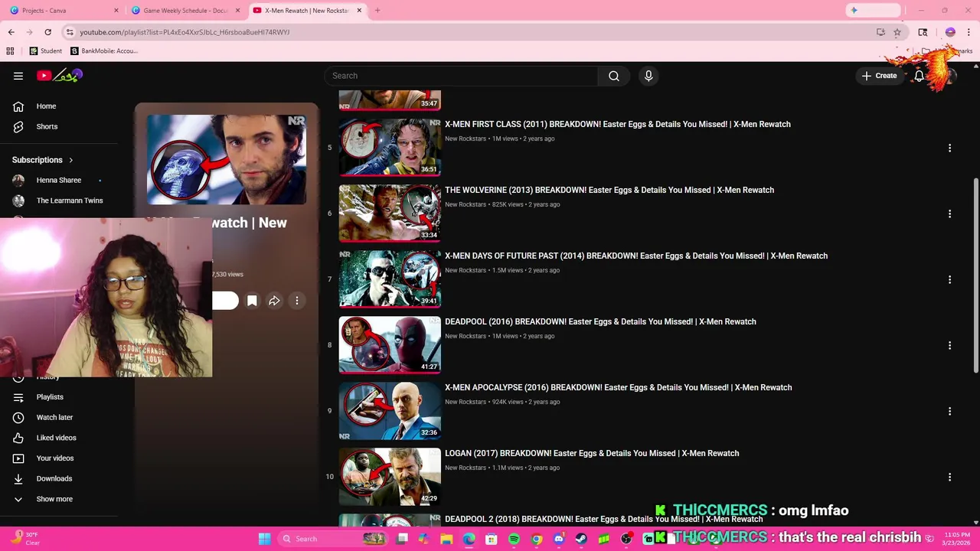
Task: Start voice search with the microphone
Action: pos(648,76)
